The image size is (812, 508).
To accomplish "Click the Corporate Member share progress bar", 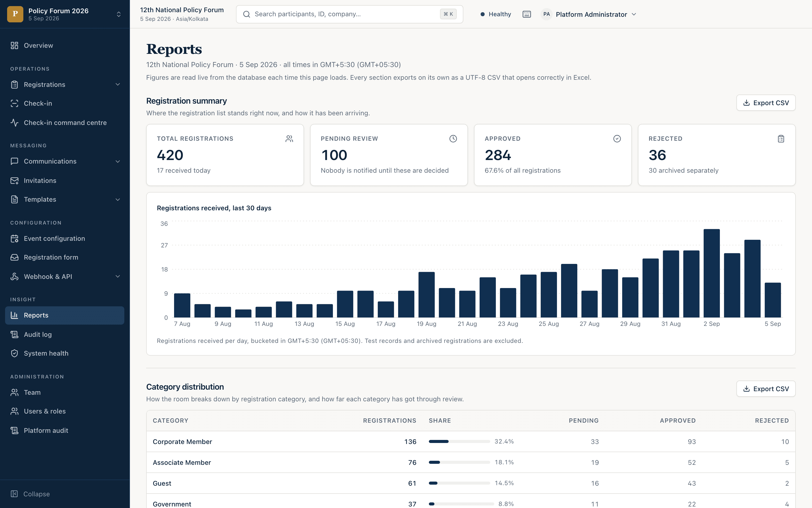I will coord(459,441).
